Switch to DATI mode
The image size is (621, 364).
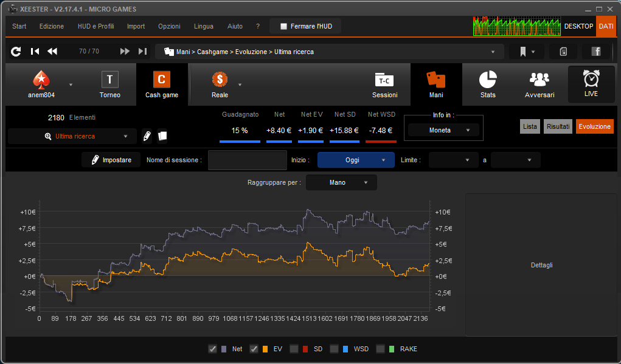click(606, 26)
